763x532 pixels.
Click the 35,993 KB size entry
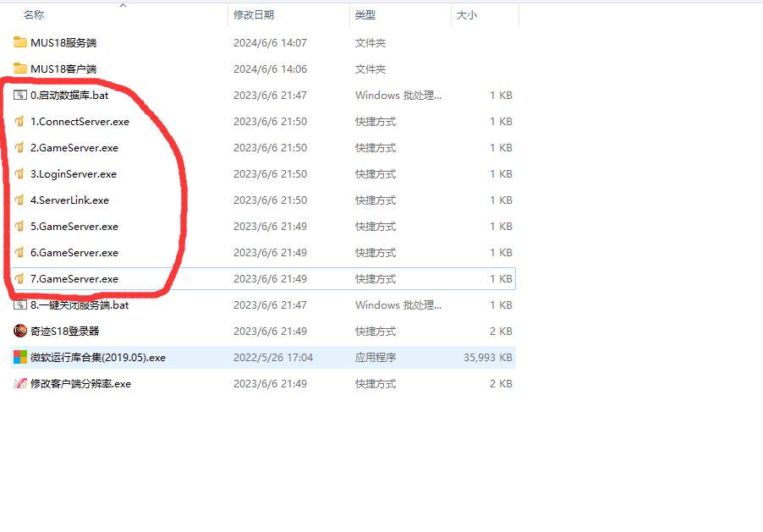point(487,357)
